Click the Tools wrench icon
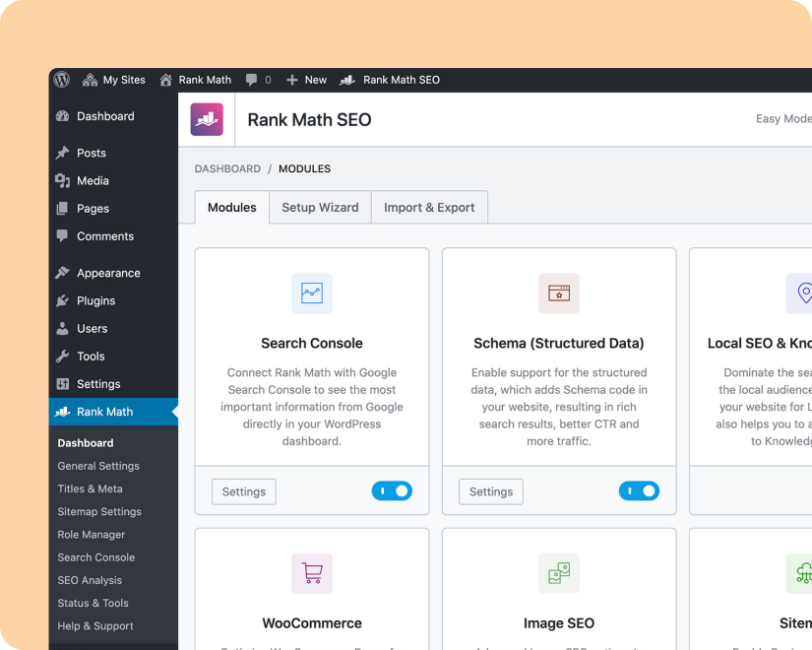This screenshot has width=812, height=650. [x=63, y=357]
